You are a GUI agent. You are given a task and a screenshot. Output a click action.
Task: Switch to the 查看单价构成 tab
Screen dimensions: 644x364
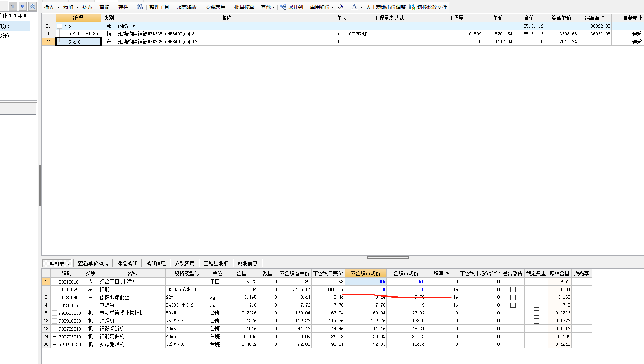coord(93,263)
